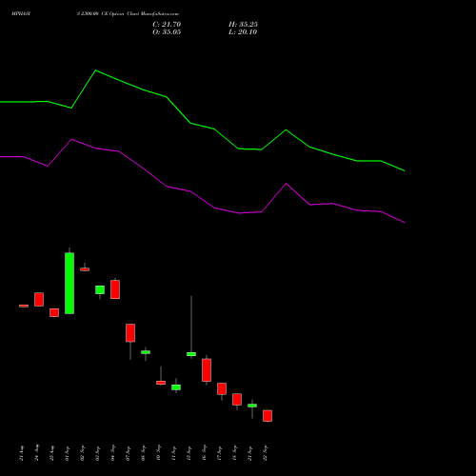
Task: Select the green candle for 08 Sep
Action: (146, 352)
